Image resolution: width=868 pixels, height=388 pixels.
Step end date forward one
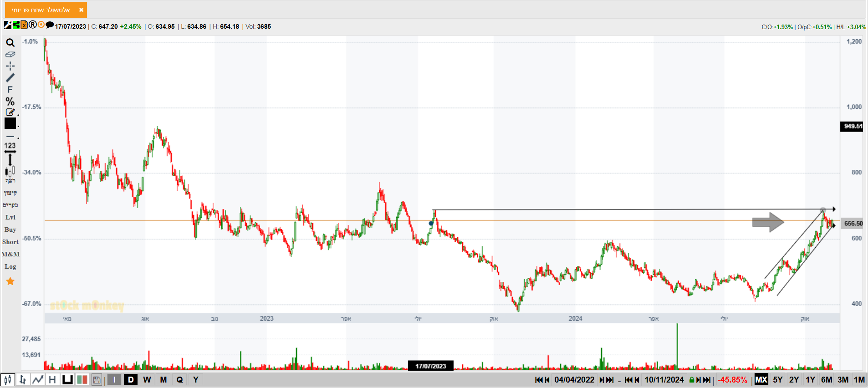pos(699,380)
